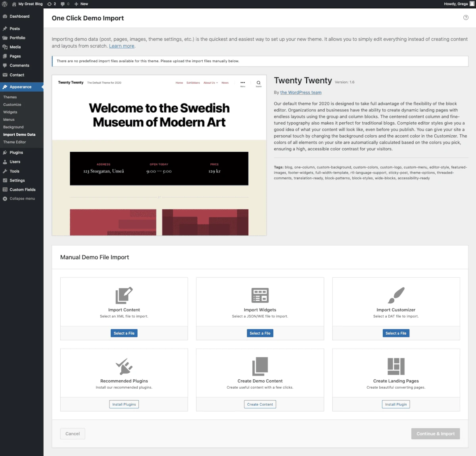The image size is (476, 456).
Task: Select a File for Import Customizer
Action: (x=396, y=333)
